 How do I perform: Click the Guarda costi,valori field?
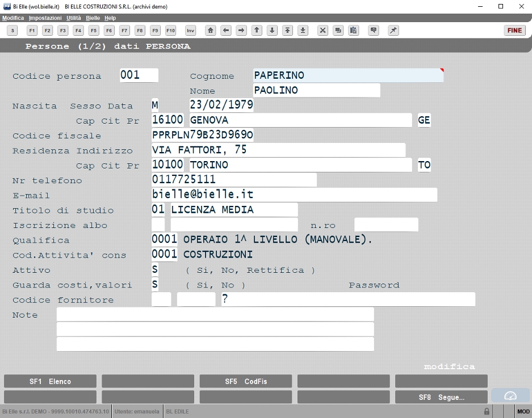pyautogui.click(x=155, y=284)
